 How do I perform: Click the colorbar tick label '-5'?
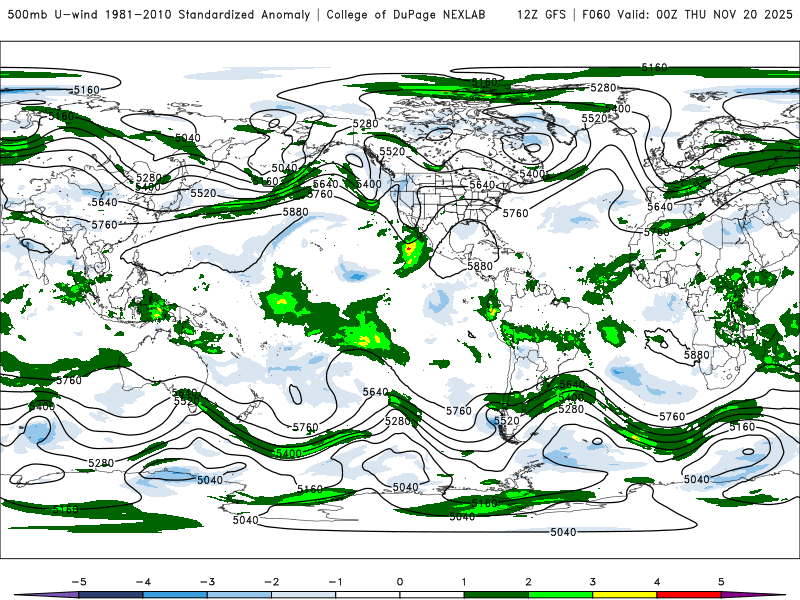(x=79, y=582)
